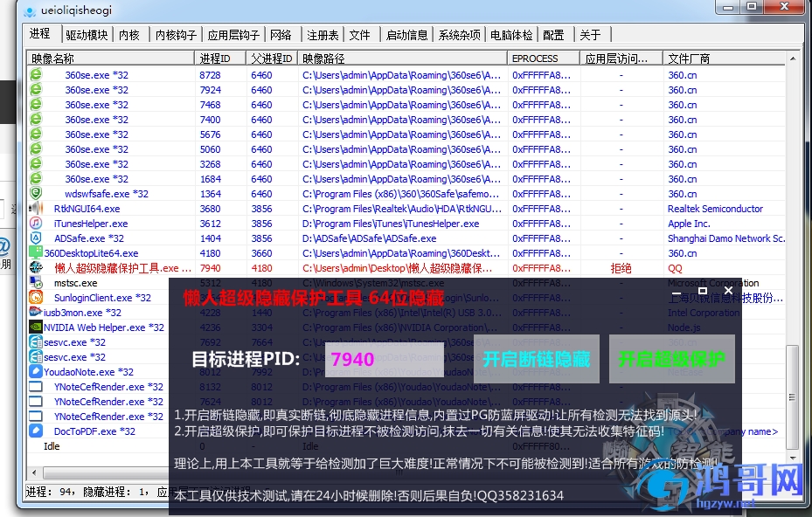Select the 360se.exe icon for PID 7924
This screenshot has width=812, height=517.
[36, 90]
